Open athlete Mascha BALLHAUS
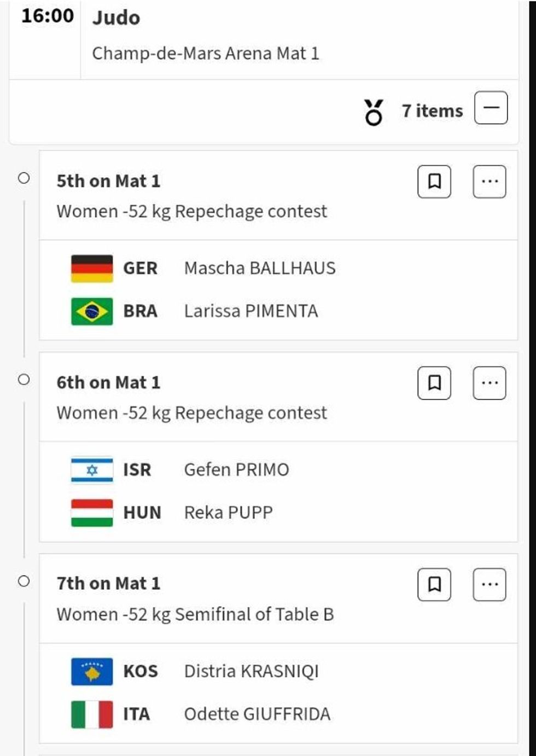This screenshot has width=536, height=756. (x=260, y=269)
